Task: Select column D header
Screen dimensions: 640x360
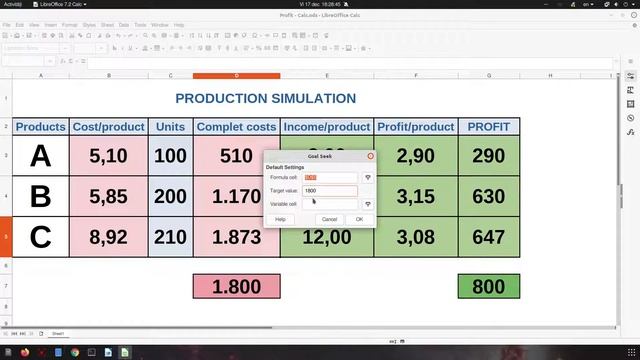Action: [x=236, y=76]
